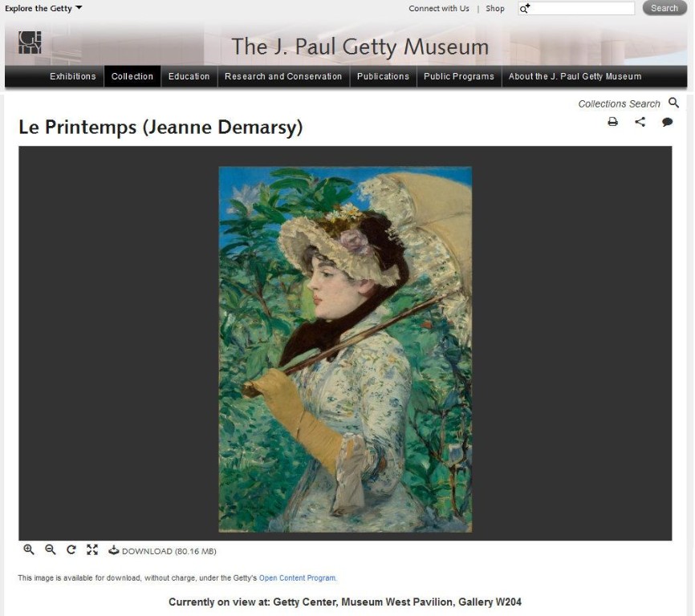Open comments via speech bubble icon

point(667,122)
